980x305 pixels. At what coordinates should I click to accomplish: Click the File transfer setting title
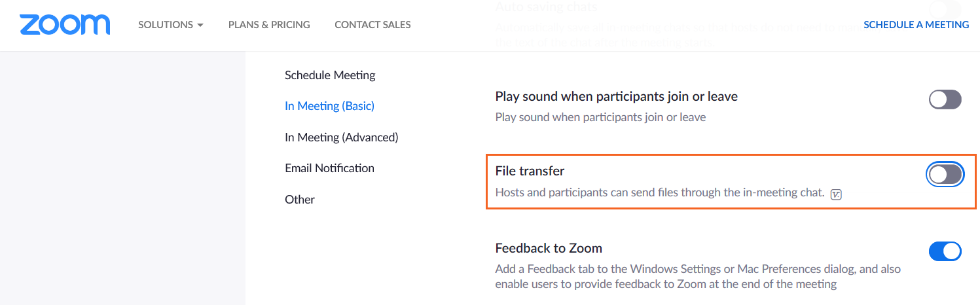[530, 171]
